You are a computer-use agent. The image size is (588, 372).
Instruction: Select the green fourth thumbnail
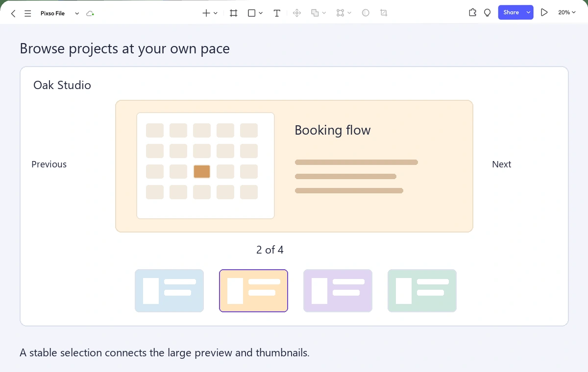tap(422, 291)
